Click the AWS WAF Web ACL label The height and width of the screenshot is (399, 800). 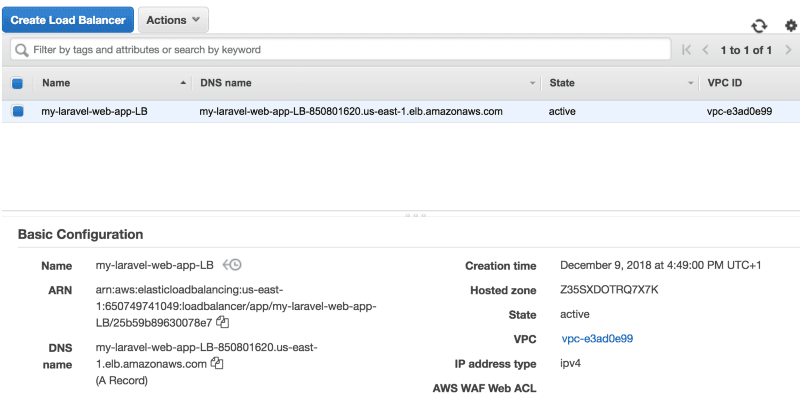tap(484, 389)
